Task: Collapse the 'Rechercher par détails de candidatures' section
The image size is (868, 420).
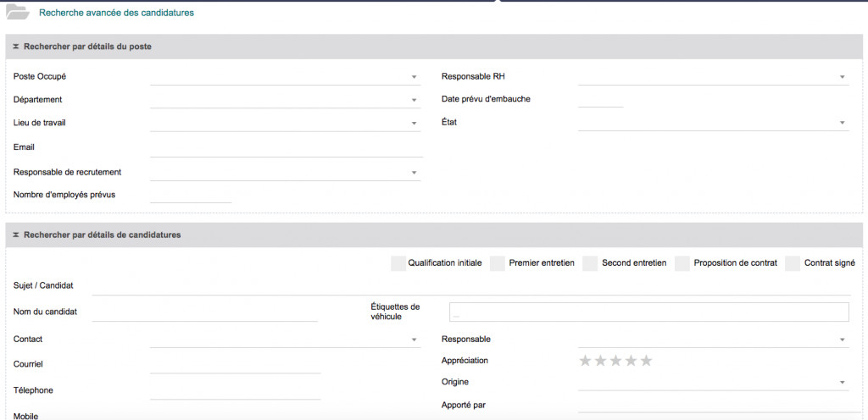Action: 16,235
